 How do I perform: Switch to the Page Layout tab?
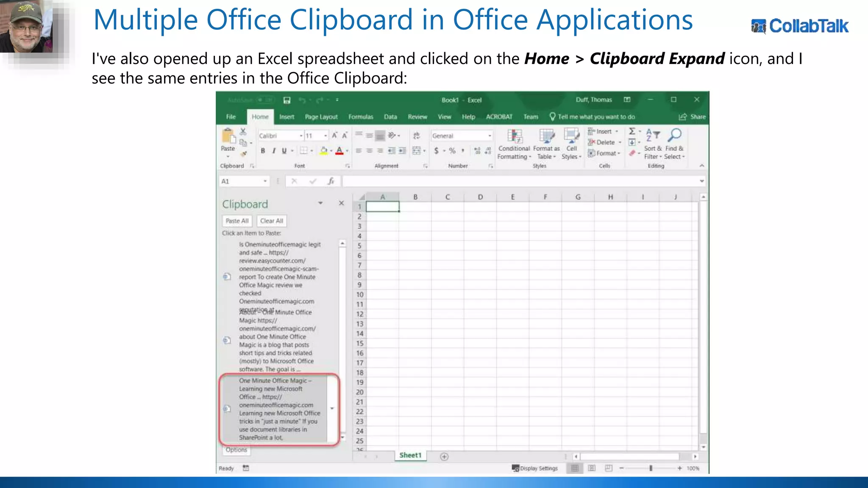[x=321, y=116]
